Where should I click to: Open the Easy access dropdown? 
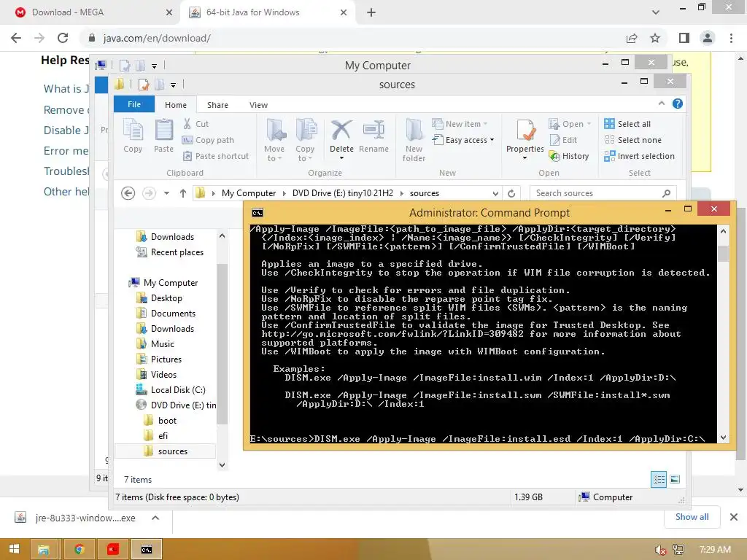tap(463, 140)
